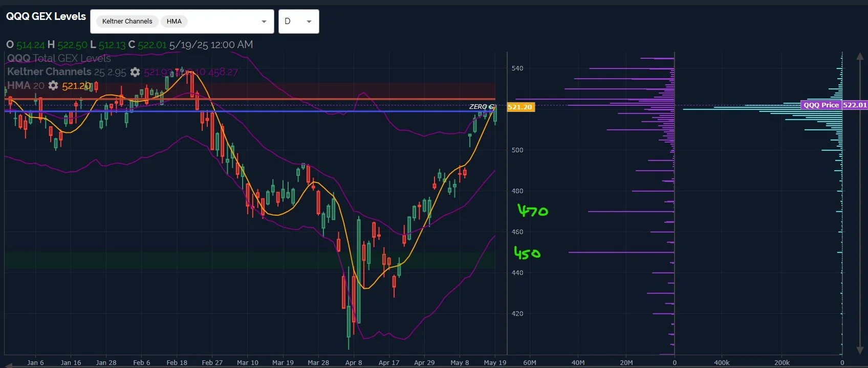Click the open value 514.24 in header
This screenshot has width=868, height=368.
point(30,45)
